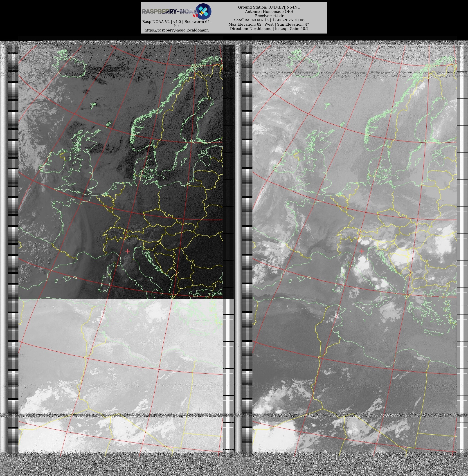The image size is (468, 476).
Task: Open the https://raspberry-noaa.localdomain link
Action: pos(176,30)
